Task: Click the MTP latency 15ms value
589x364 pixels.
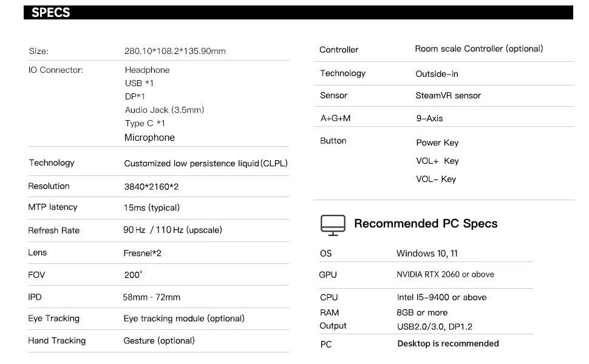Action: coord(152,207)
